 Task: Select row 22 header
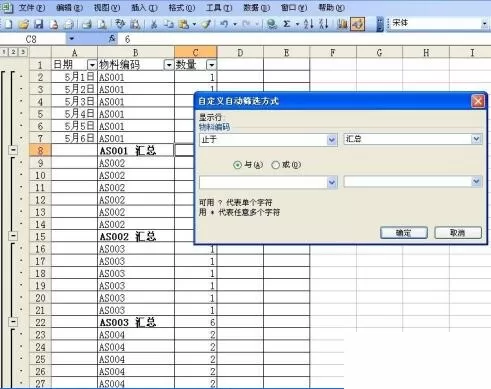coord(40,322)
